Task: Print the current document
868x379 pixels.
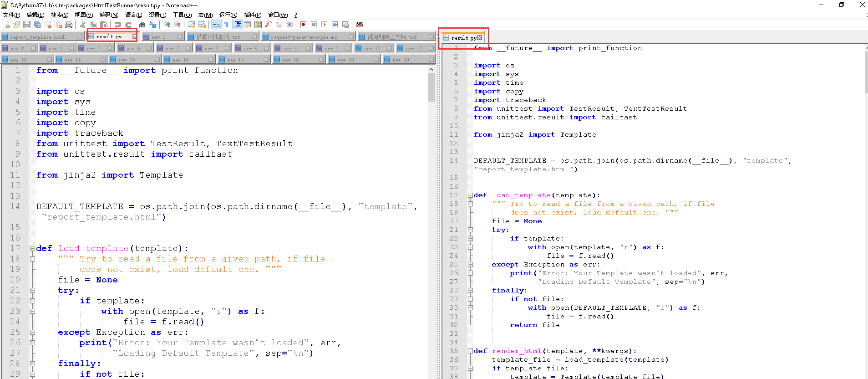Action: [x=69, y=25]
